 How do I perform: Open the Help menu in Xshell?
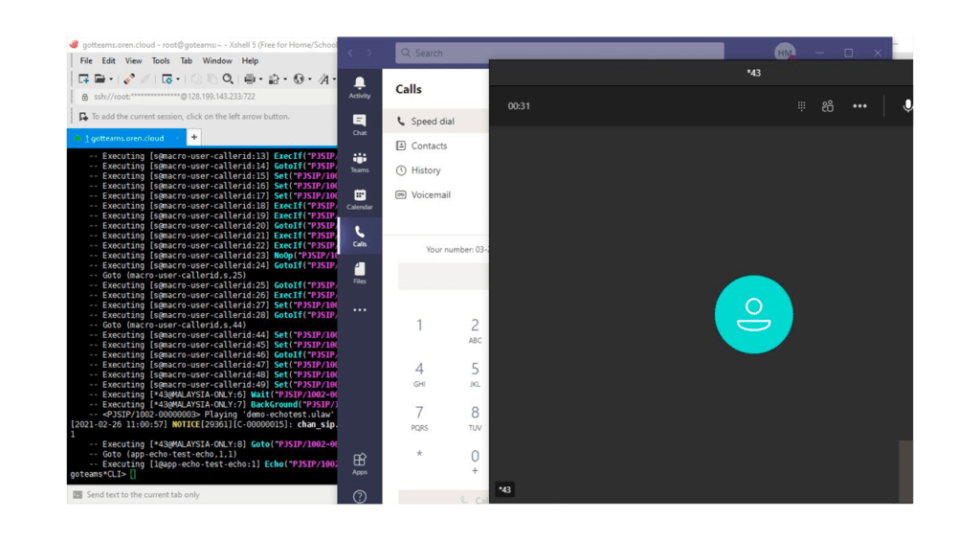[x=250, y=60]
